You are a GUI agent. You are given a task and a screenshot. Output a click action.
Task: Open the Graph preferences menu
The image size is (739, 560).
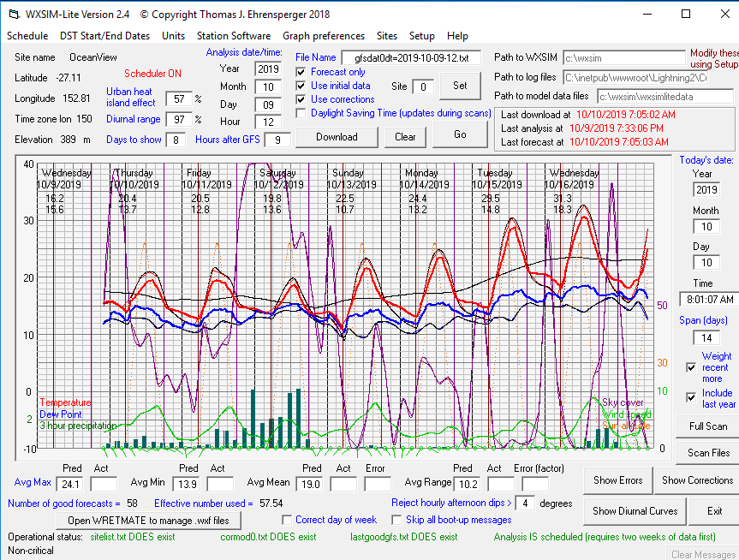coord(324,36)
